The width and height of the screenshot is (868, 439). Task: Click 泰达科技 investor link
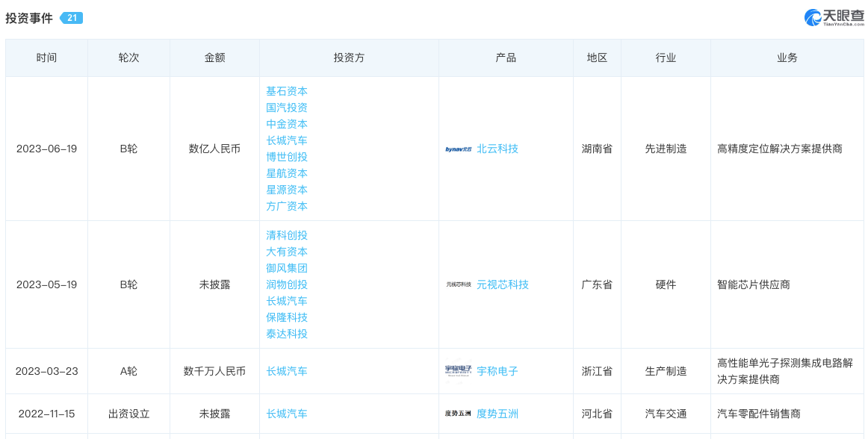(287, 334)
